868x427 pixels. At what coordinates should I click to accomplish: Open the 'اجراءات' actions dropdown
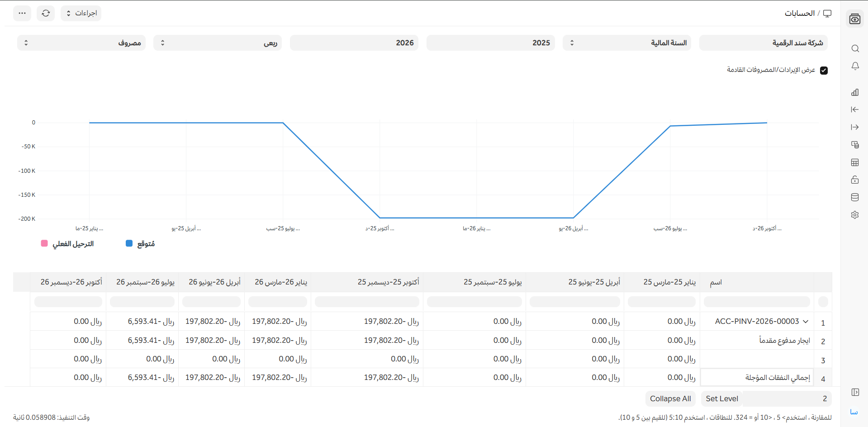coord(81,13)
